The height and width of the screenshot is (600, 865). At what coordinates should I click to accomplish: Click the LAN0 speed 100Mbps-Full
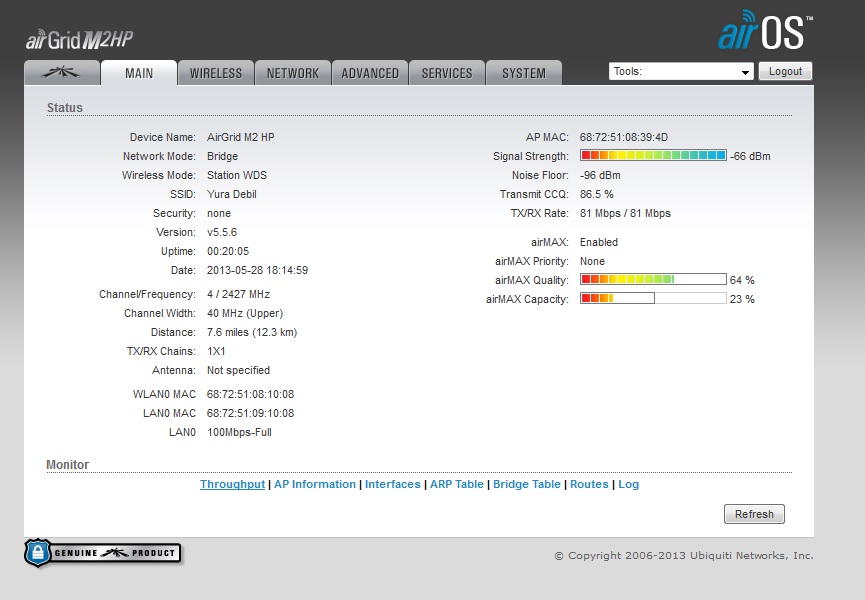pyautogui.click(x=239, y=432)
